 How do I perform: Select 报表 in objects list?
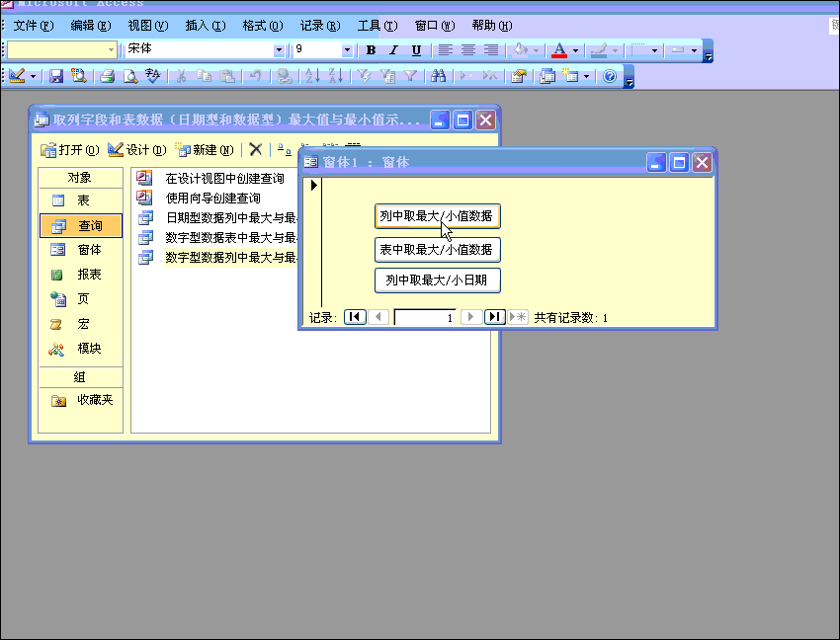tap(81, 275)
